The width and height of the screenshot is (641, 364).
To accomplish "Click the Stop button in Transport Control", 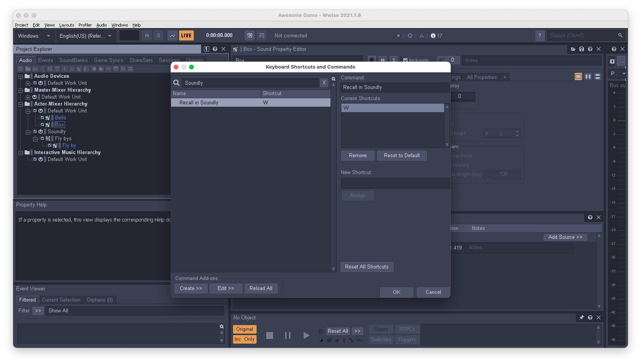I will (x=270, y=335).
